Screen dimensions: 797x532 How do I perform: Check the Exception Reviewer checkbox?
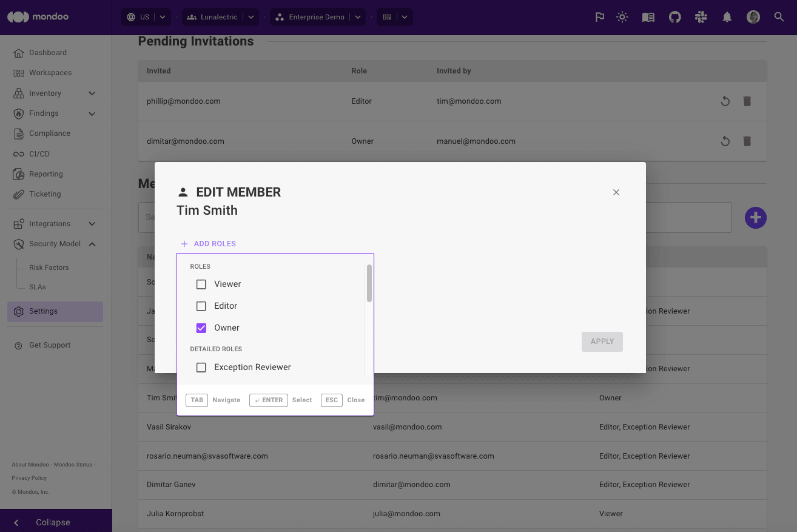pos(201,367)
